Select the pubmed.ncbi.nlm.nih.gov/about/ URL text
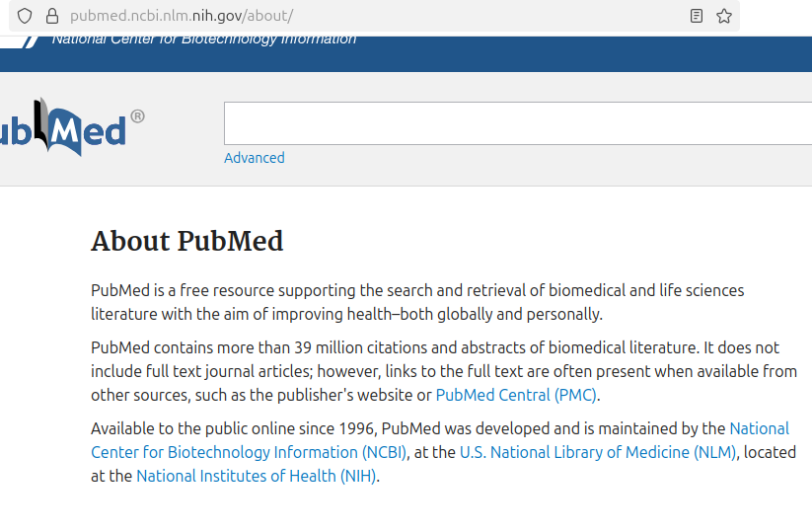812x532 pixels. [182, 16]
